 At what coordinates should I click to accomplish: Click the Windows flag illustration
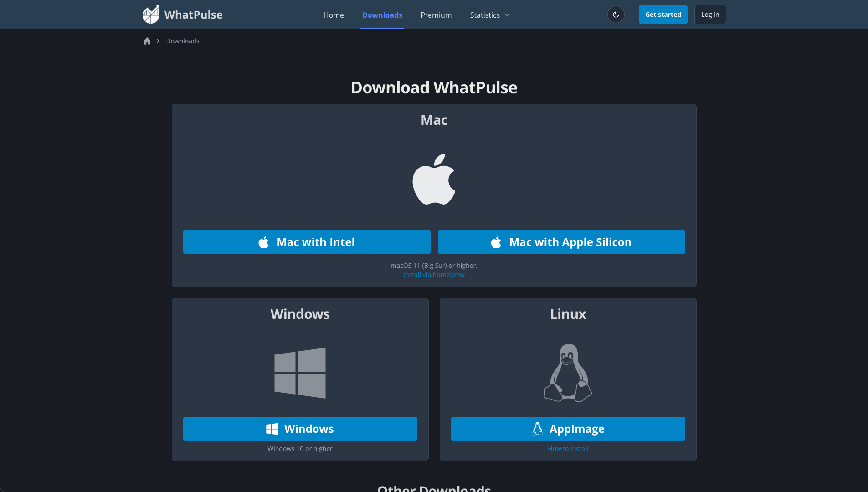[x=300, y=373]
